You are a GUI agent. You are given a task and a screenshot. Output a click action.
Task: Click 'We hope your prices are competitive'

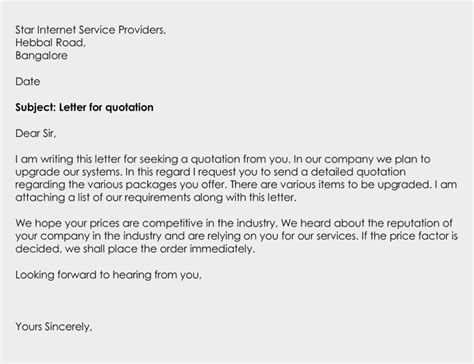click(109, 223)
